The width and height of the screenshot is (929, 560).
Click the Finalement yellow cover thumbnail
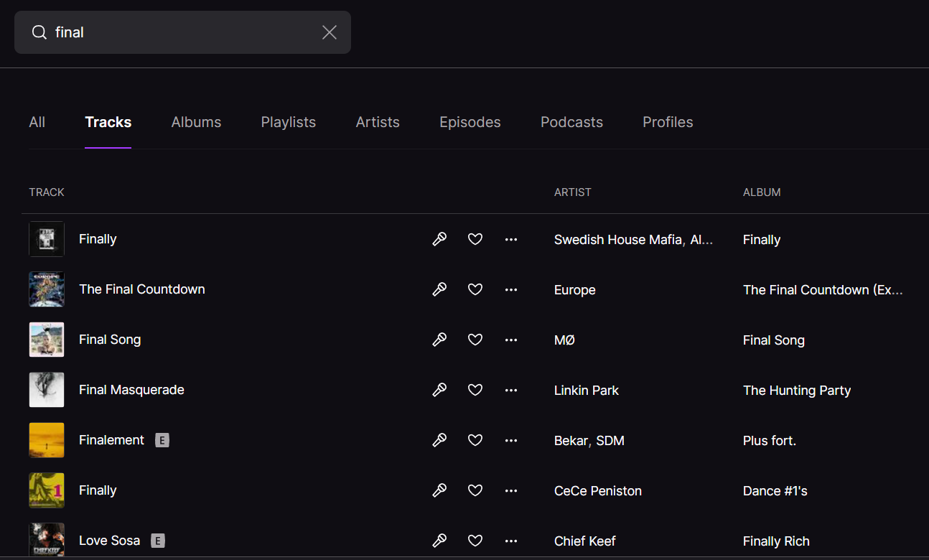coord(47,440)
